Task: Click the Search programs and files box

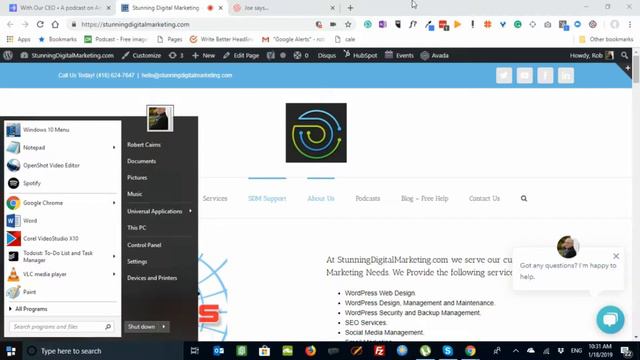Action: 61,327
